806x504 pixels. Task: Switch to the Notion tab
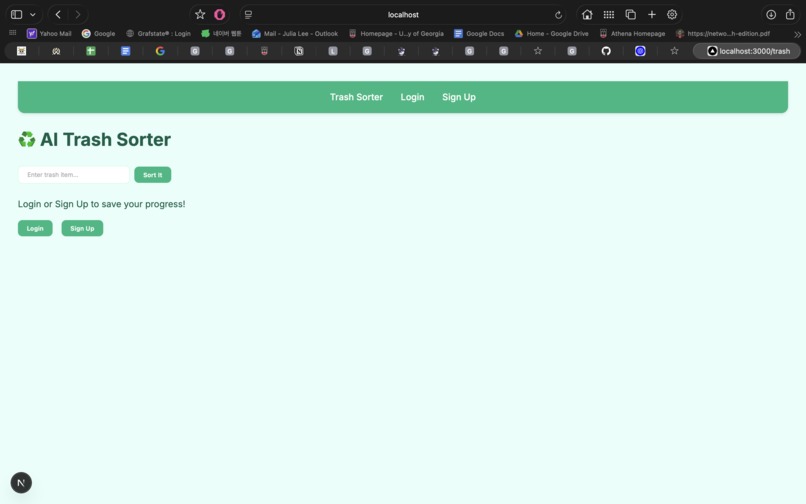(299, 51)
